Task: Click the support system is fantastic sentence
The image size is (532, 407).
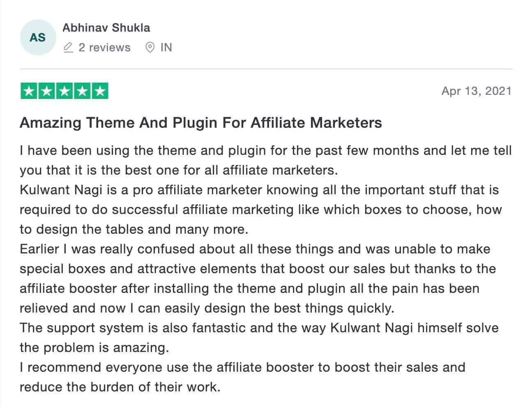Action: (259, 338)
